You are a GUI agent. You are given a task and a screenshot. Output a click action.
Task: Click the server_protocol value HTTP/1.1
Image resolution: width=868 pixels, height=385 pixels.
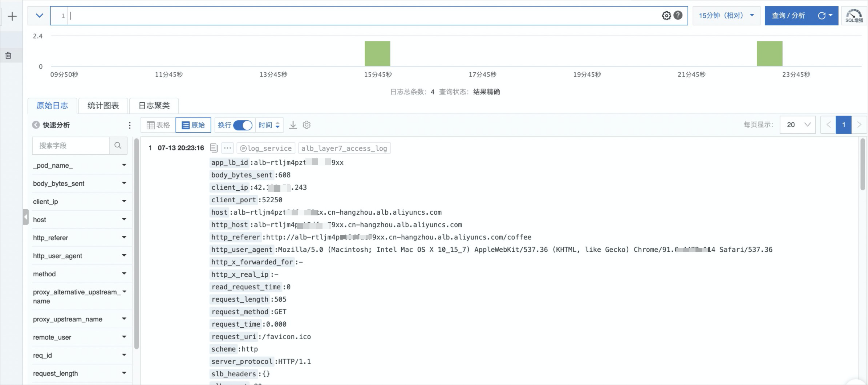(x=295, y=361)
